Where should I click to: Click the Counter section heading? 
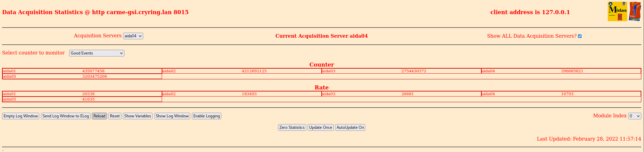(322, 65)
